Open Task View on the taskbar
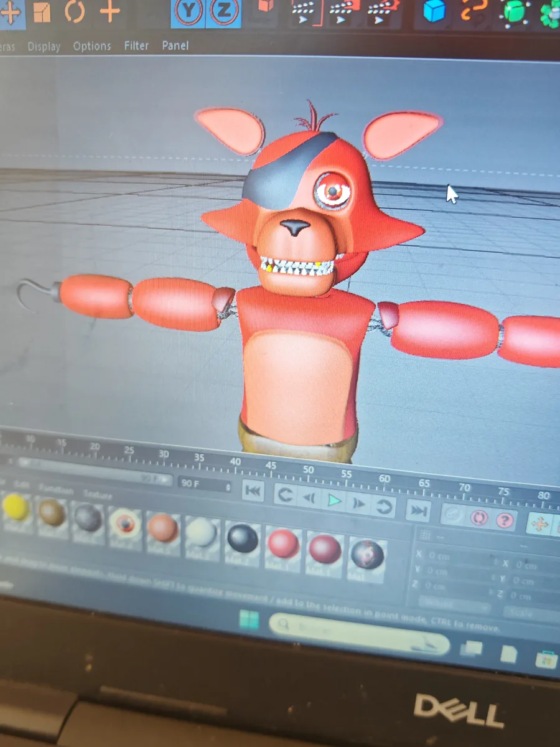This screenshot has height=747, width=560. [472, 648]
